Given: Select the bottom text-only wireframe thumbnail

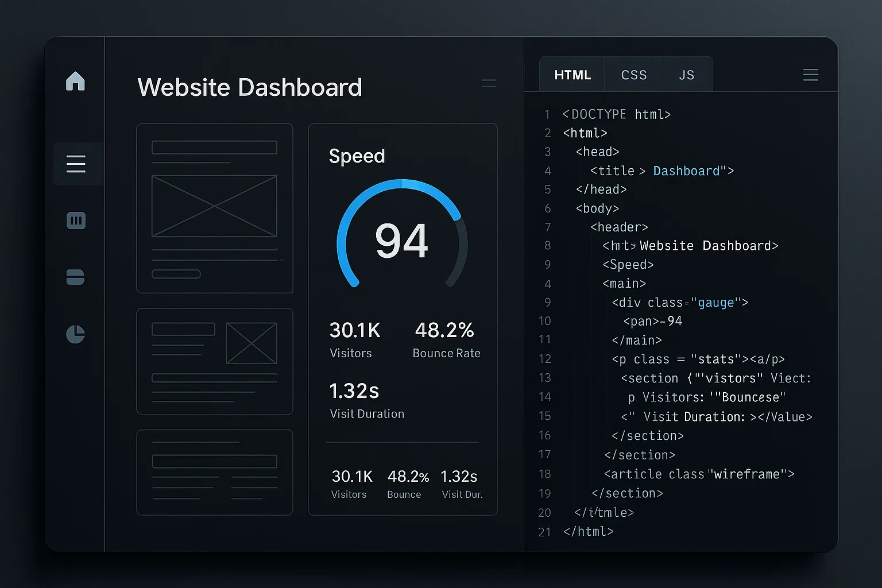Looking at the screenshot, I should [x=215, y=472].
